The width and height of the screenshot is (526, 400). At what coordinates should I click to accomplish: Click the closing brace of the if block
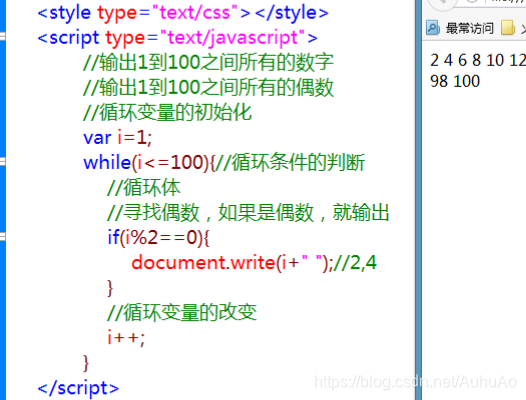point(110,288)
